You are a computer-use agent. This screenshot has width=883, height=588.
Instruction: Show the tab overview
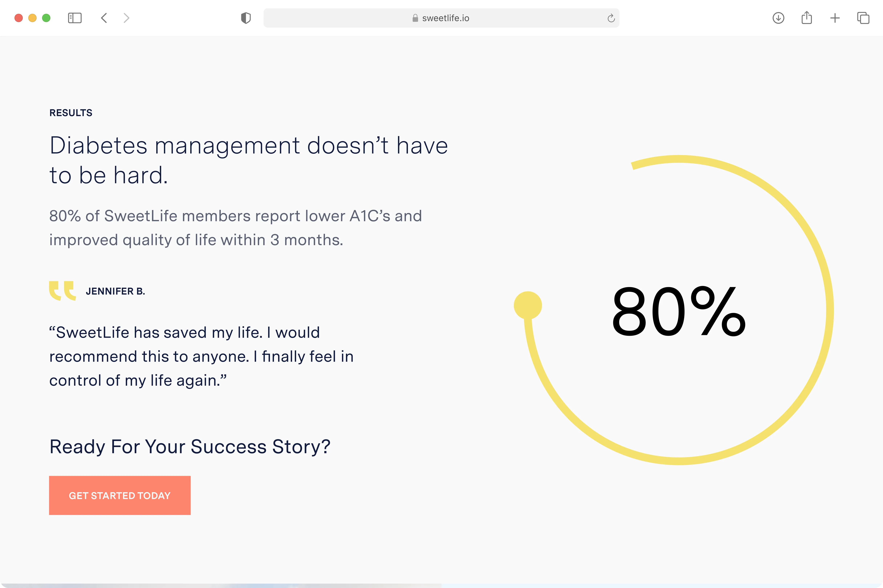pos(863,18)
